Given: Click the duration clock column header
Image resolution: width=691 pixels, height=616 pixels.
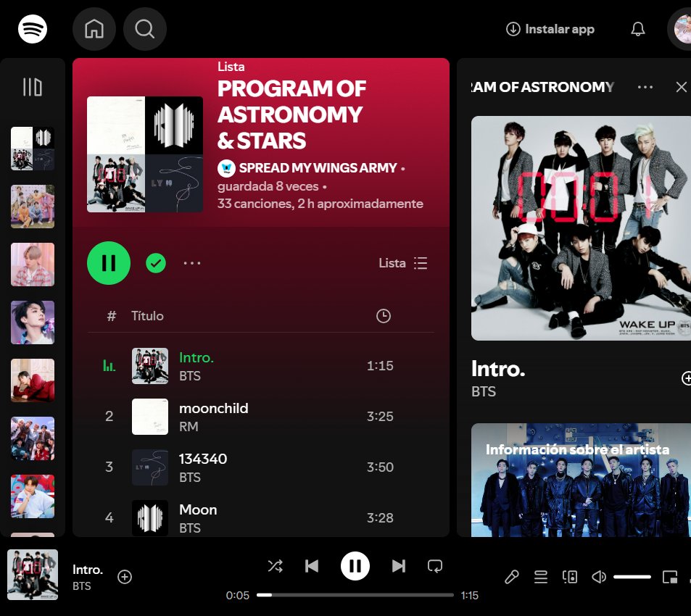Looking at the screenshot, I should pyautogui.click(x=384, y=316).
